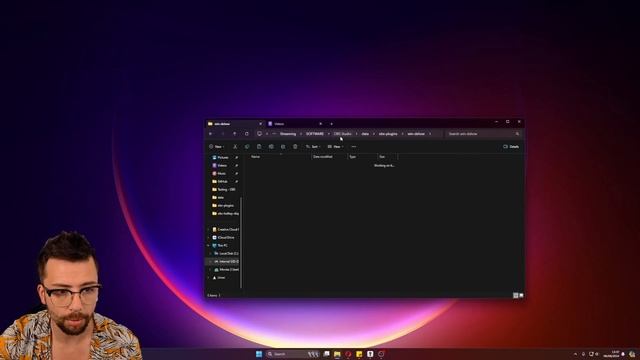Open the View layout dropdown
Screen dimensions: 640x360
click(335, 147)
